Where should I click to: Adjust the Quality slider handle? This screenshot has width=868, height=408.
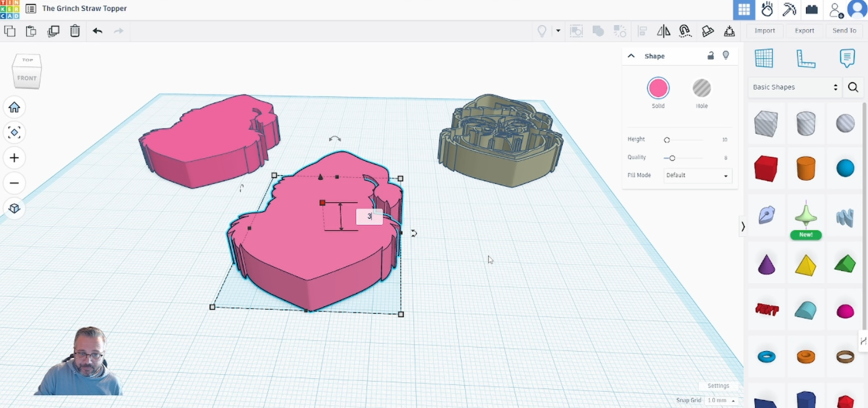pyautogui.click(x=672, y=158)
